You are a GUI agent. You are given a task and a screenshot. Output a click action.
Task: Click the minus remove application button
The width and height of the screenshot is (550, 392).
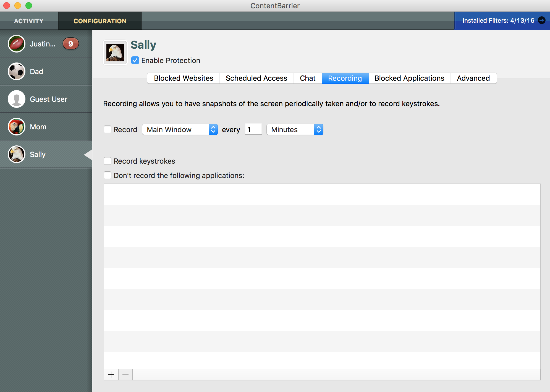pos(125,375)
